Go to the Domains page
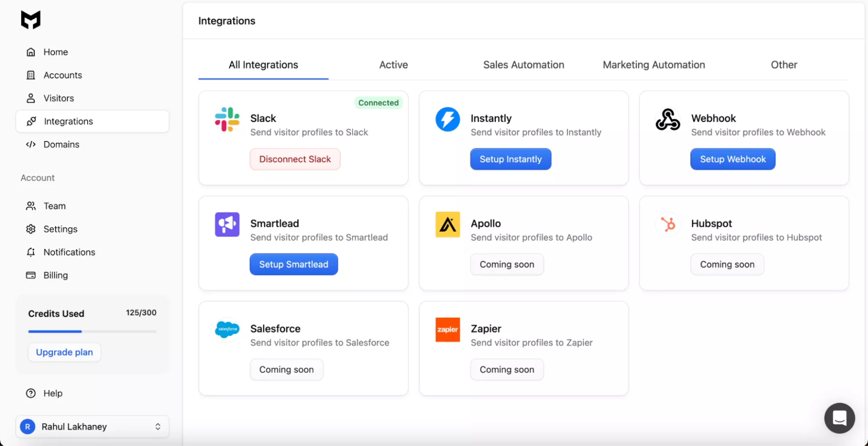868x446 pixels. 61,145
